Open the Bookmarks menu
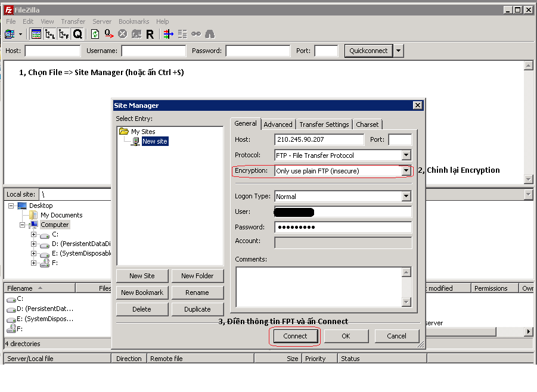The image size is (537, 392). coord(134,21)
